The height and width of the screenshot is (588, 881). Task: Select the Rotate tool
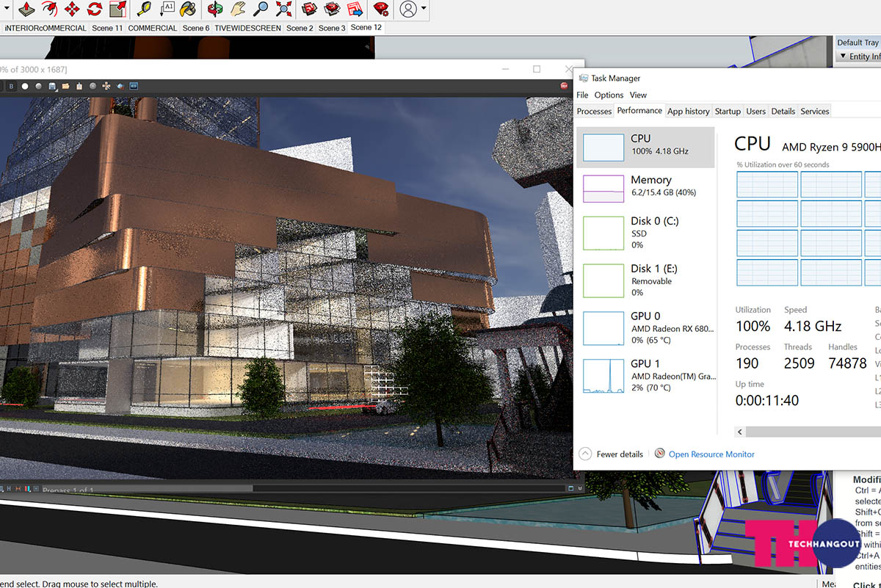[95, 10]
